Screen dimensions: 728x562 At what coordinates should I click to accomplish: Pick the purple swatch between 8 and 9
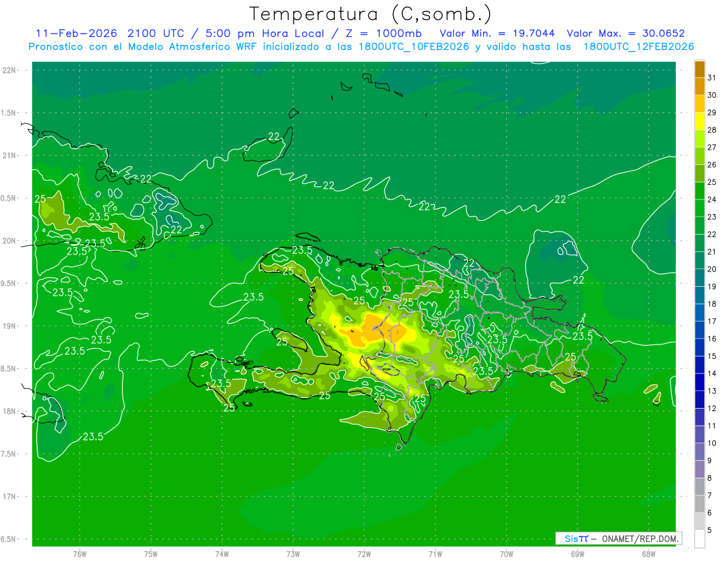point(699,469)
